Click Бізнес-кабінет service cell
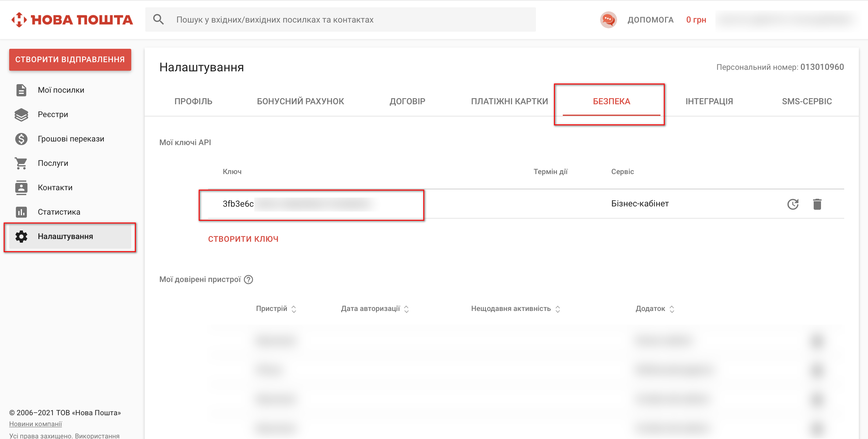Viewport: 868px width, 439px height. tap(640, 204)
